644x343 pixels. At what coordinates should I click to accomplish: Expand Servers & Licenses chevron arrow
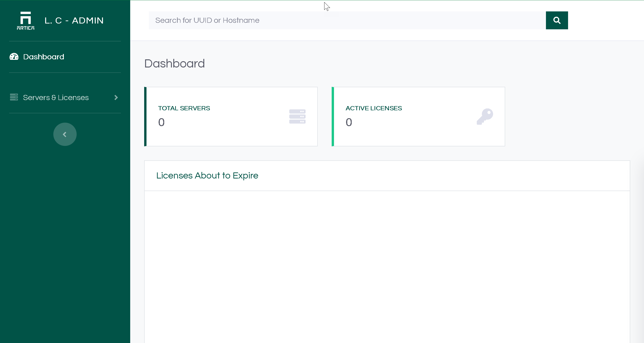point(116,98)
